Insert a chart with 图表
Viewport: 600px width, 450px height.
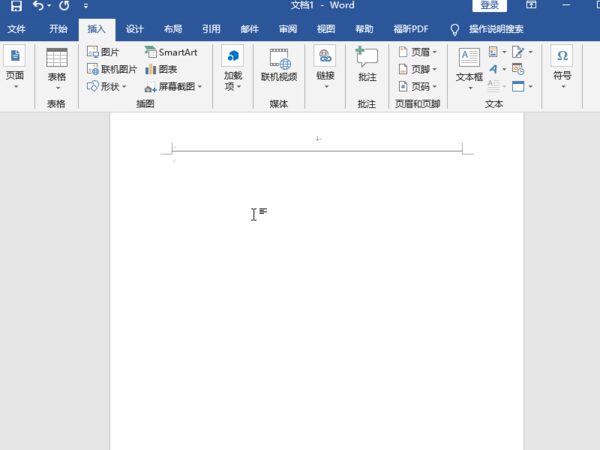coord(161,69)
